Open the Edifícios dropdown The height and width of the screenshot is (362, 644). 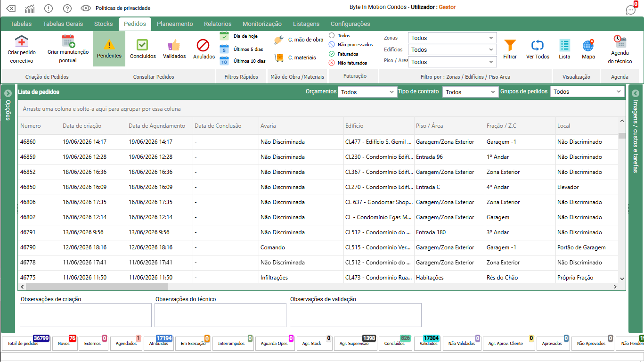(x=452, y=49)
